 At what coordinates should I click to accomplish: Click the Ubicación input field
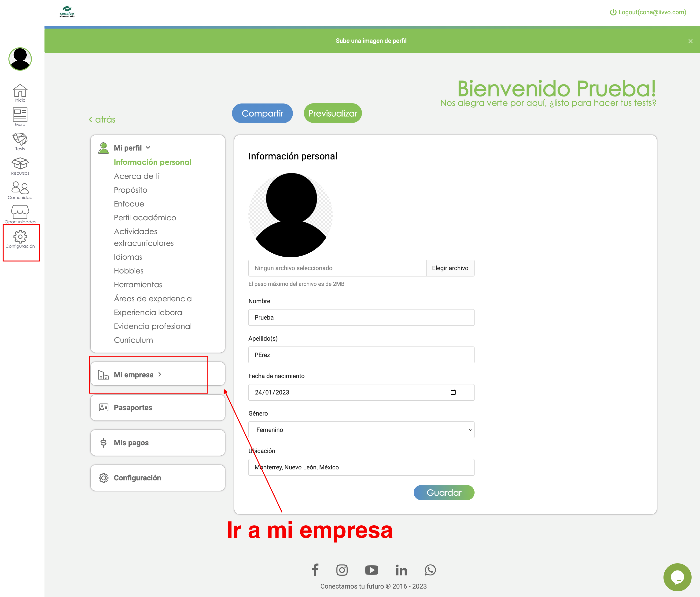coord(361,467)
